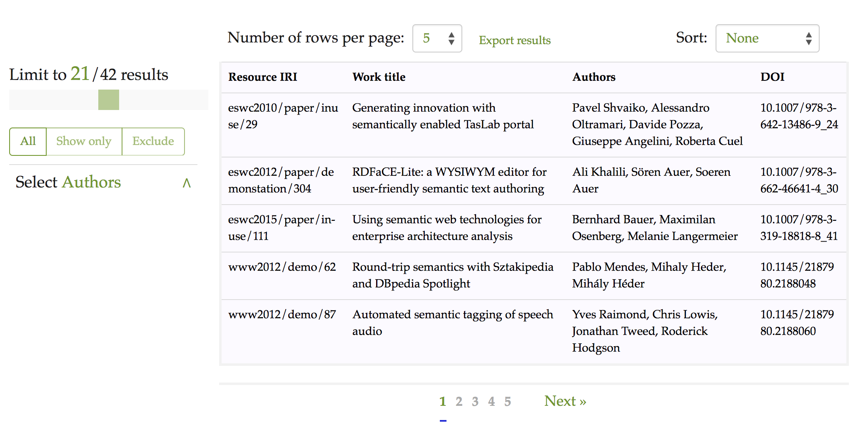This screenshot has width=868, height=430.
Task: Click the Work title column header
Action: coord(379,77)
